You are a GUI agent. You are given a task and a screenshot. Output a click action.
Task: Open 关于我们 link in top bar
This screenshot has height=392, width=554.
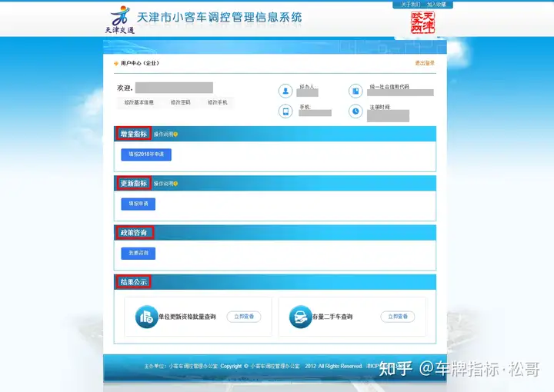(x=410, y=5)
